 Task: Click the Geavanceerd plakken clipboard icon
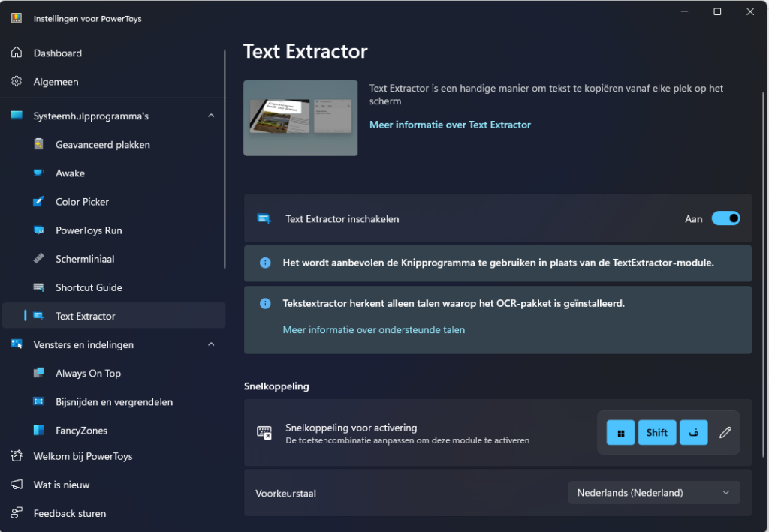[39, 144]
